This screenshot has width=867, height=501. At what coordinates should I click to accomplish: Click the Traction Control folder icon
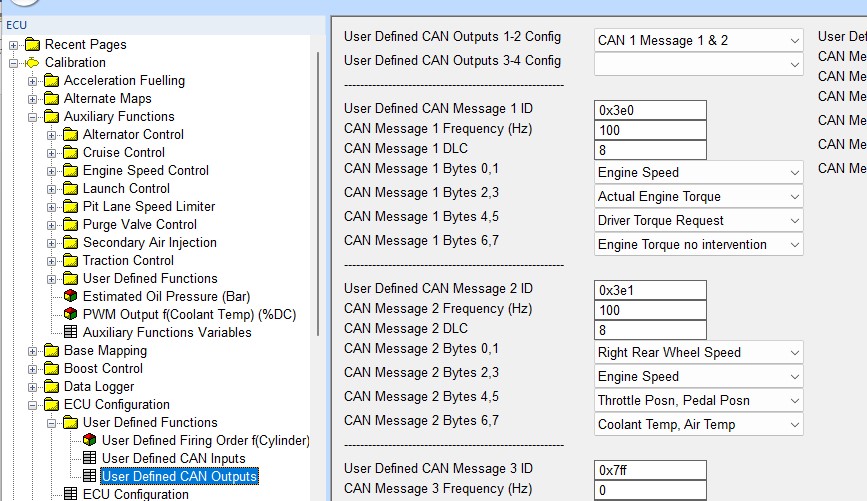70,261
